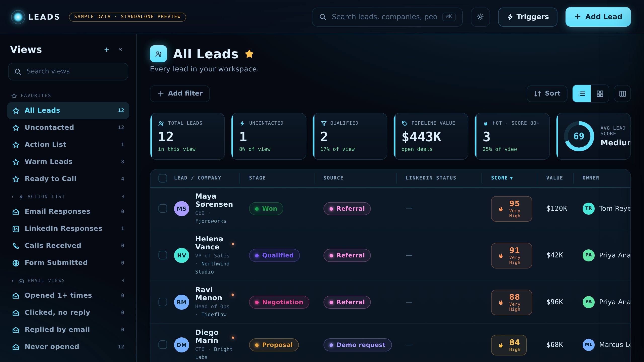Open the All Leads view in sidebar
This screenshot has width=644, height=362.
[68, 111]
